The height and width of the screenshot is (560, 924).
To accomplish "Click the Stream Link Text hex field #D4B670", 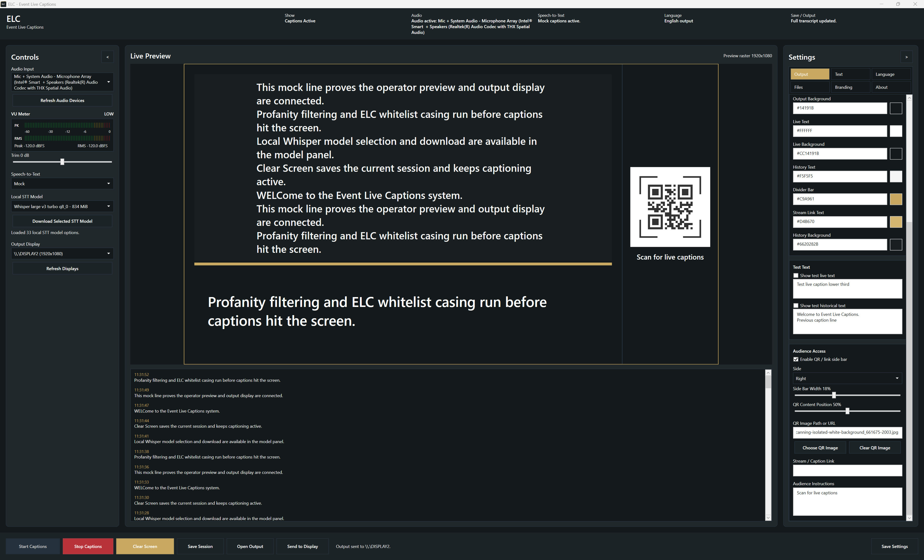I will coord(840,222).
